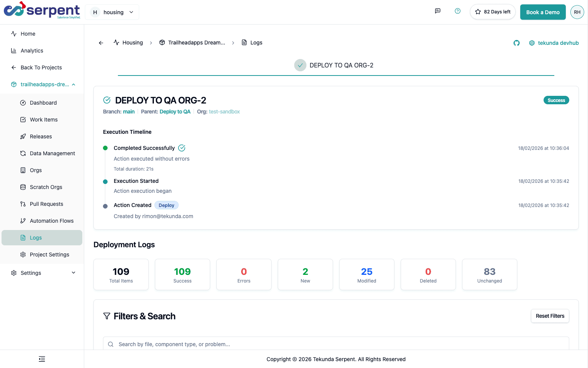Screen dimensions: 588x368
Task: Open the RH user avatar
Action: pyautogui.click(x=577, y=12)
